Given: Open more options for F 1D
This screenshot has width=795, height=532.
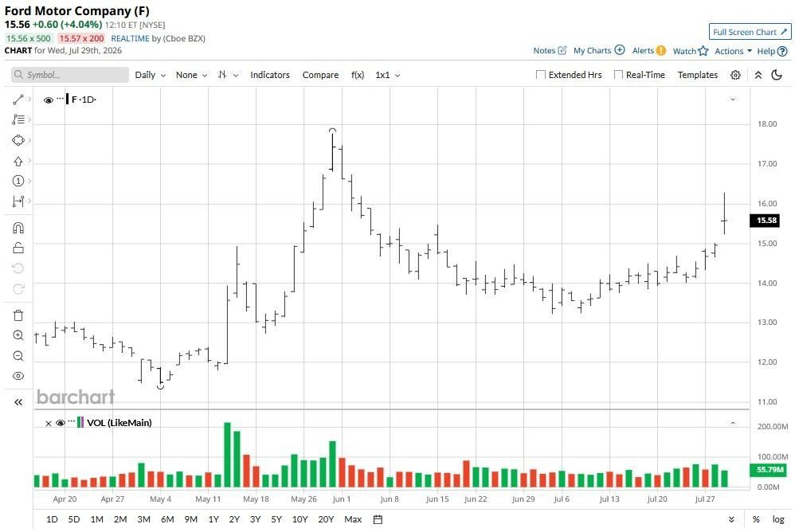Looking at the screenshot, I should click(x=61, y=98).
